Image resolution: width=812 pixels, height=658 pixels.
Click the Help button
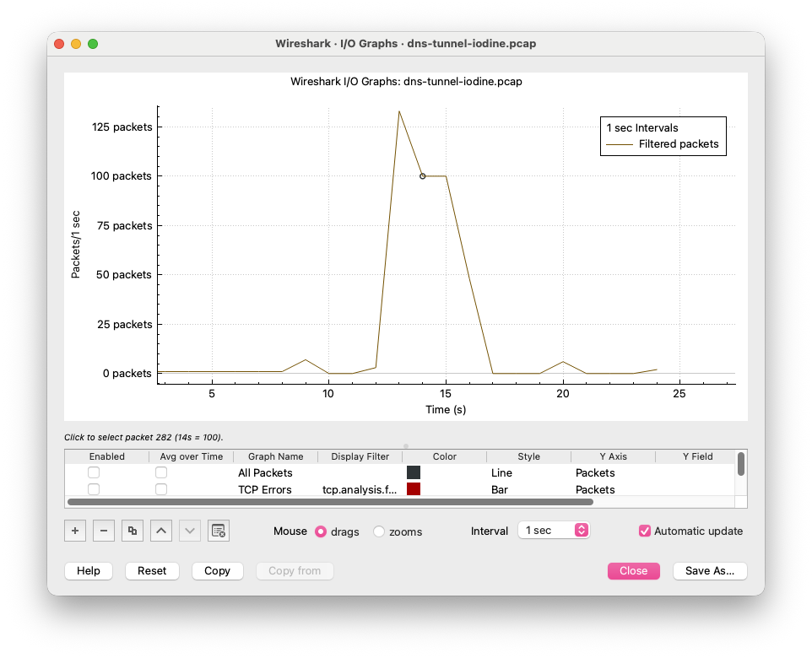[89, 570]
